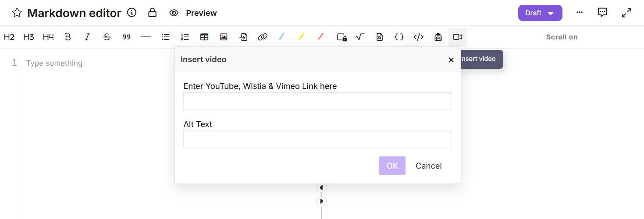This screenshot has height=219, width=644.
Task: Insert an unordered bullet list
Action: pyautogui.click(x=165, y=37)
